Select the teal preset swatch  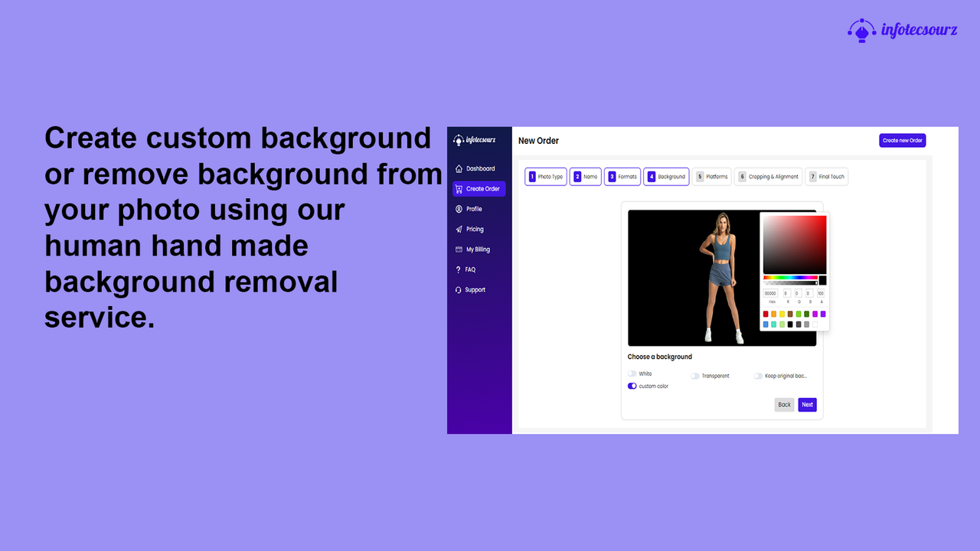pos(774,324)
